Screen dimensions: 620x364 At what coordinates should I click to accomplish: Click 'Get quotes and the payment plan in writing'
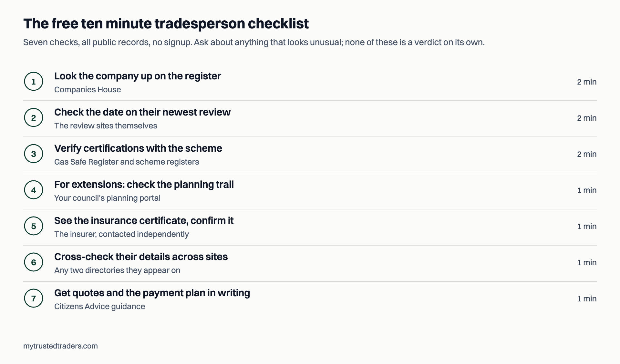152,293
